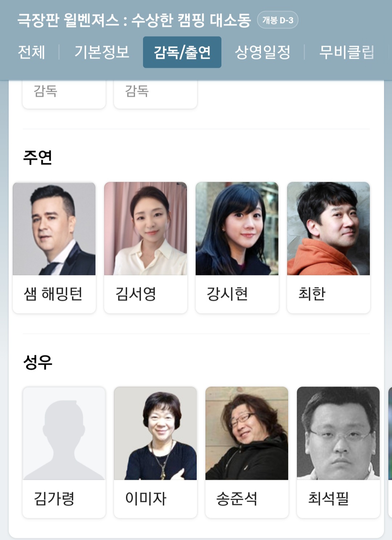
Task: Select the second 감독 card
Action: [x=155, y=94]
